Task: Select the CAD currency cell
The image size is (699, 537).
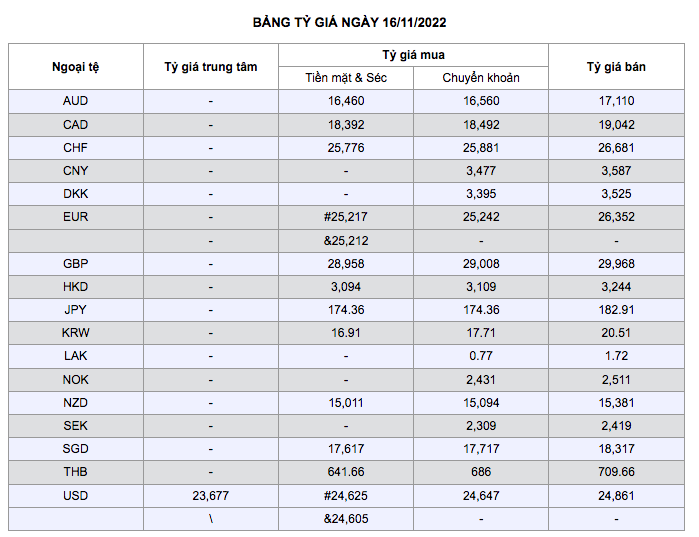Action: point(76,125)
